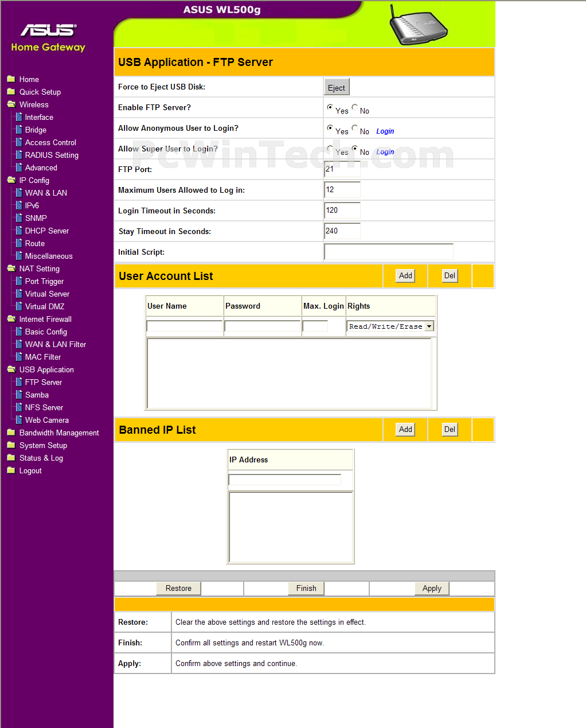Click Del in User Account List
Image resolution: width=586 pixels, height=728 pixels.
(x=450, y=275)
